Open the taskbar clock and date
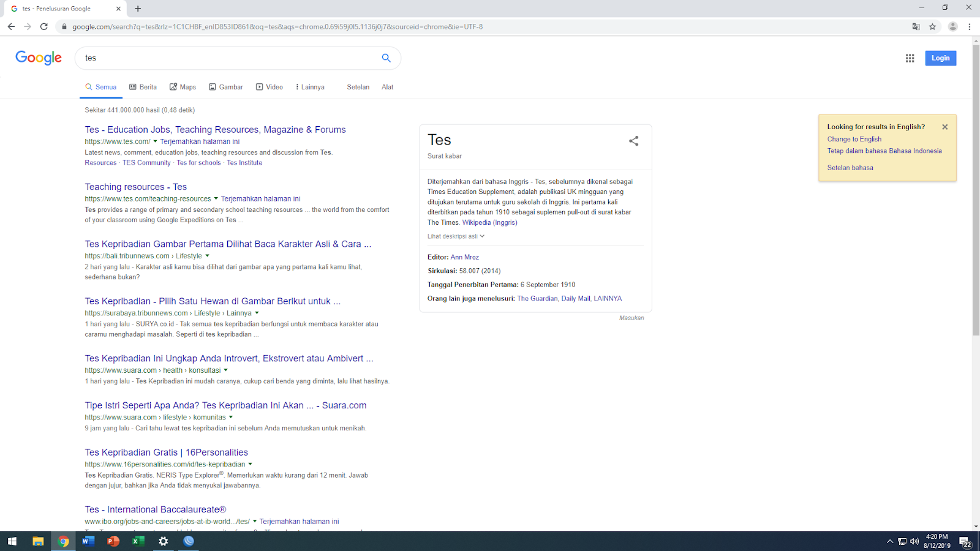 coord(937,541)
